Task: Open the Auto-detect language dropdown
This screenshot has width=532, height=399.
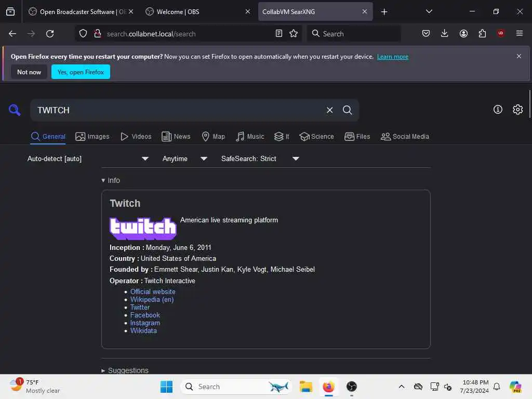Action: click(88, 158)
